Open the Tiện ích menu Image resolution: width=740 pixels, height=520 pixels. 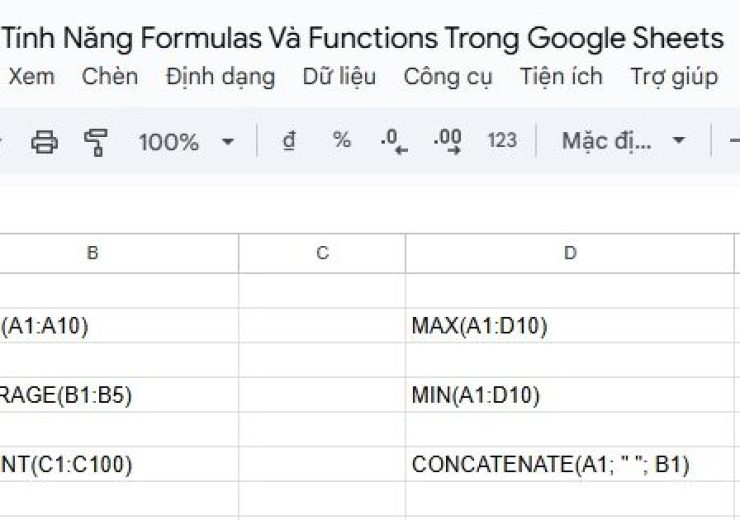tap(561, 76)
